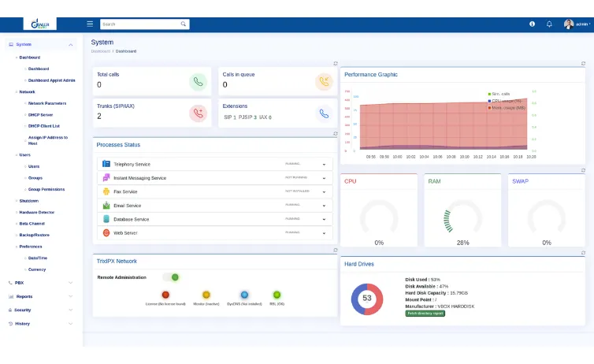Expand Fax Service options dropdown
Viewport: 594px width, 364px height.
tap(324, 192)
